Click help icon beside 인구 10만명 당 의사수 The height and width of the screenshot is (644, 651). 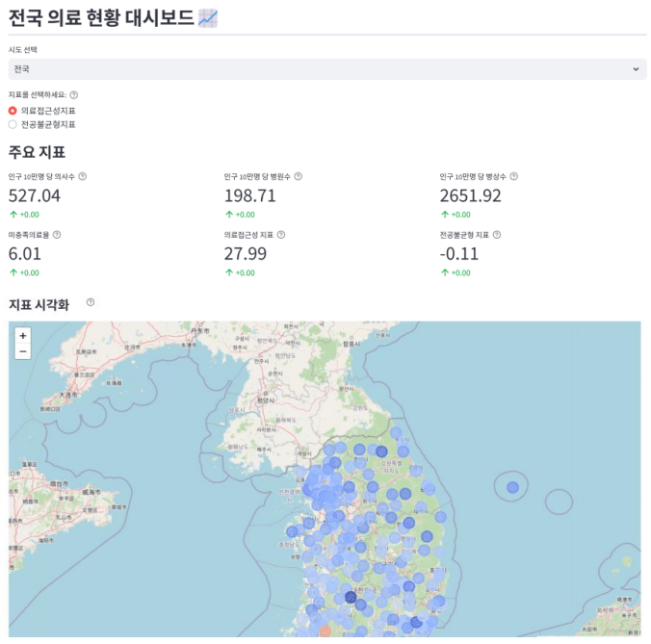[x=82, y=176]
